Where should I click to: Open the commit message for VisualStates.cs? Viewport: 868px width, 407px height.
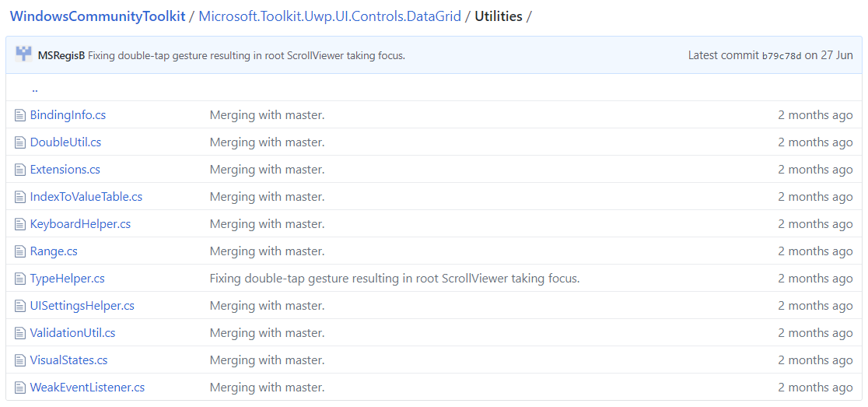pyautogui.click(x=267, y=360)
